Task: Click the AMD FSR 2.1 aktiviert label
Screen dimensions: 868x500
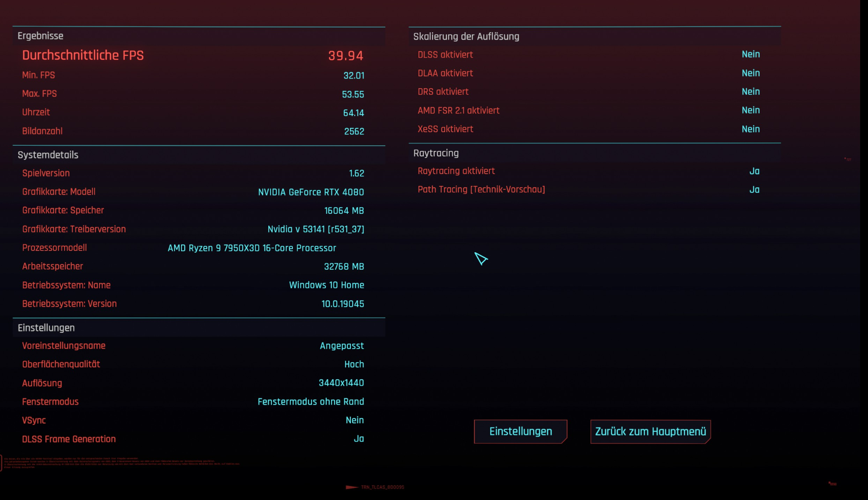Action: point(458,110)
